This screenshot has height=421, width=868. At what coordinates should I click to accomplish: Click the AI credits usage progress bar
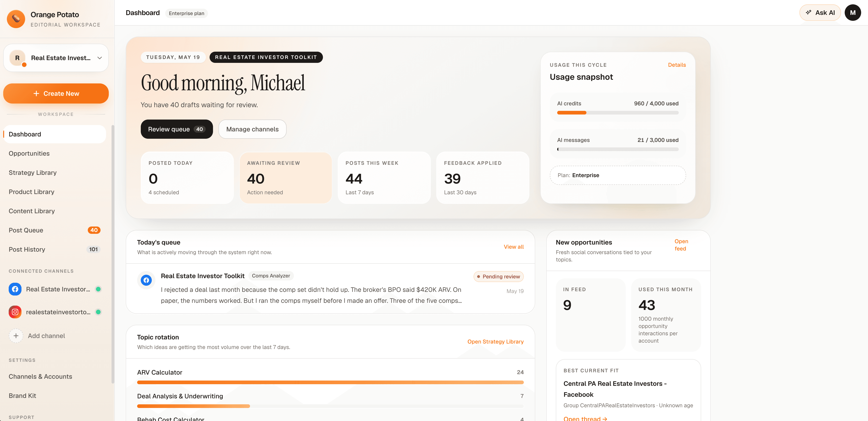click(x=618, y=113)
